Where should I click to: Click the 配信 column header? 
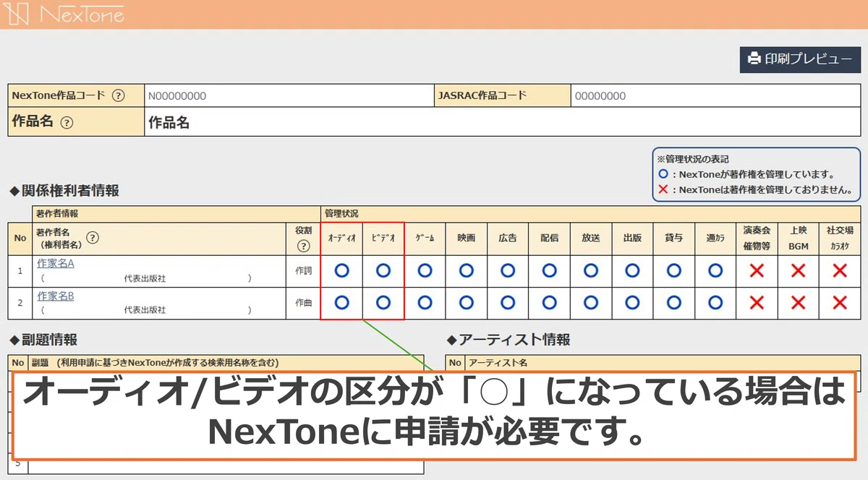[x=550, y=238]
